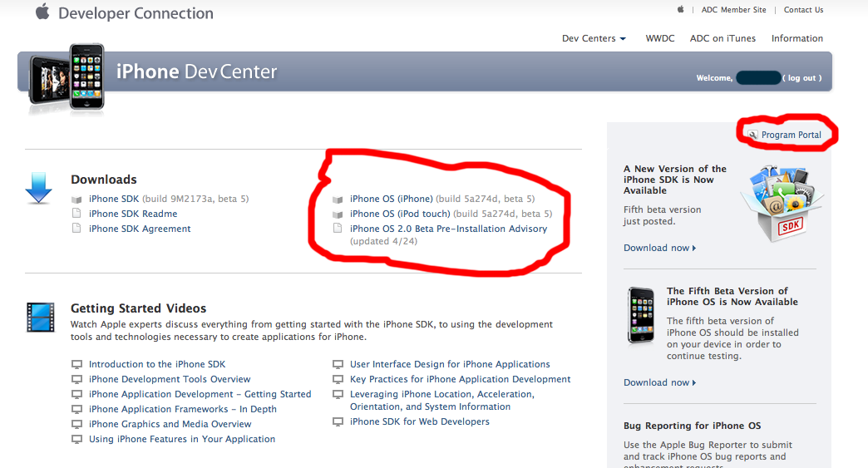This screenshot has height=468, width=868.
Task: Click the monitor icon beside iPhone Development Tools Overview
Action: [x=77, y=380]
